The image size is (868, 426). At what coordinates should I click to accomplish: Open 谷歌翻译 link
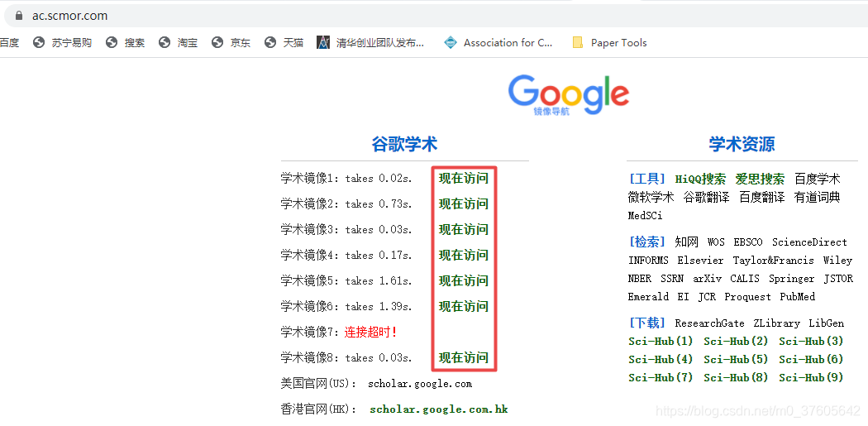(x=706, y=197)
